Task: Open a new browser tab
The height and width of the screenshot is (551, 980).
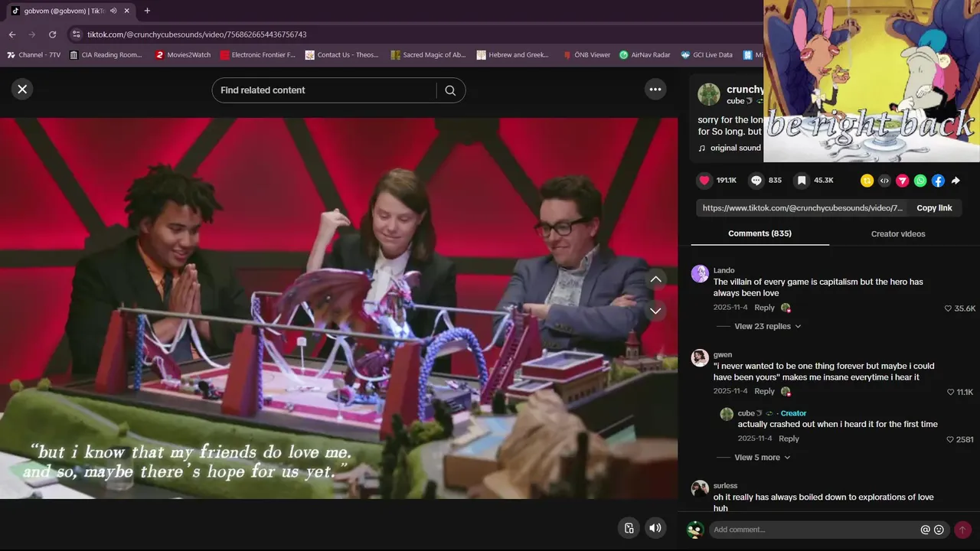Action: pos(147,11)
